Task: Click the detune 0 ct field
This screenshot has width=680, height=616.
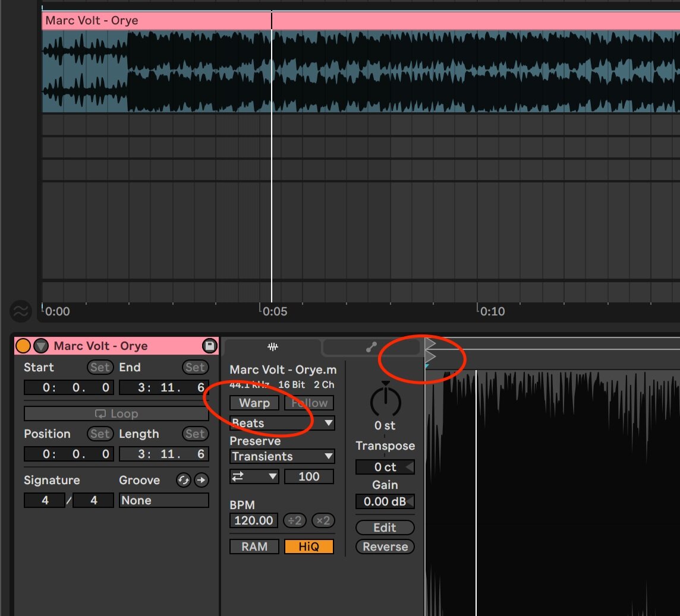Action: [x=385, y=467]
